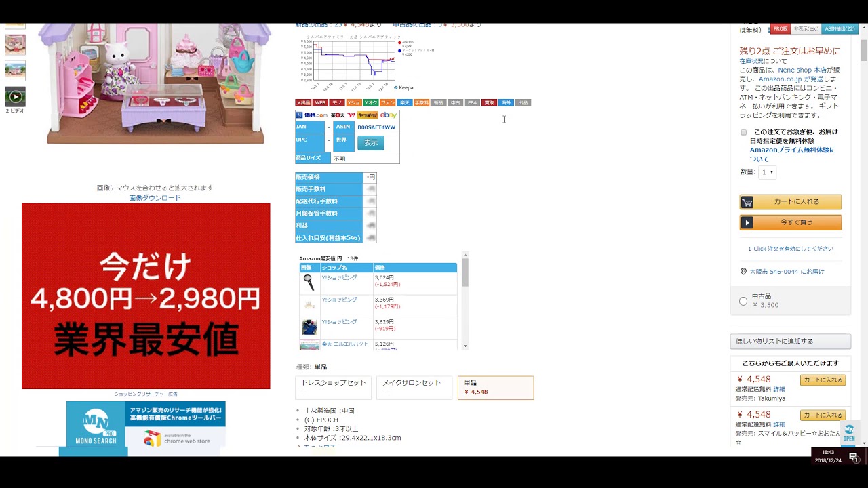The image size is (868, 488).
Task: Open the 数量 quantity dropdown
Action: [x=767, y=172]
